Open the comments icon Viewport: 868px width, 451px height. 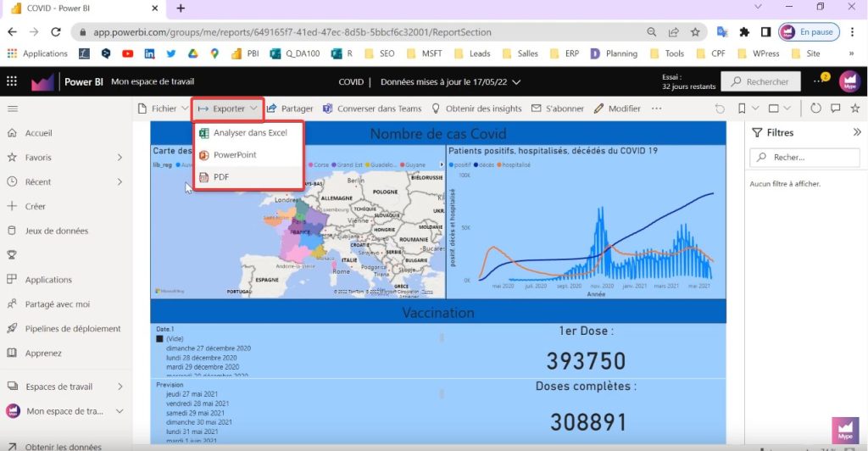(x=836, y=109)
